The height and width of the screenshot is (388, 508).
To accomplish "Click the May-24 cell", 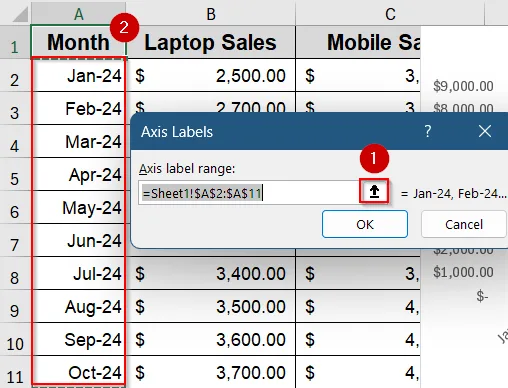I will (79, 207).
